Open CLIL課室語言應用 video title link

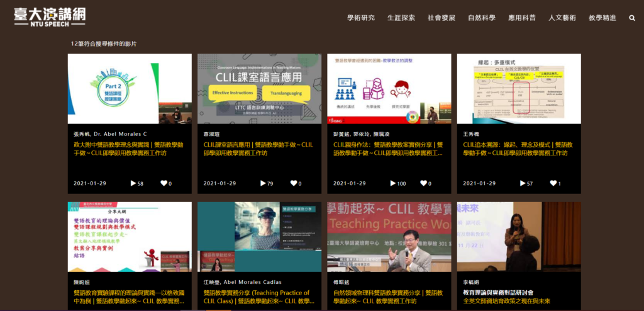click(x=258, y=149)
